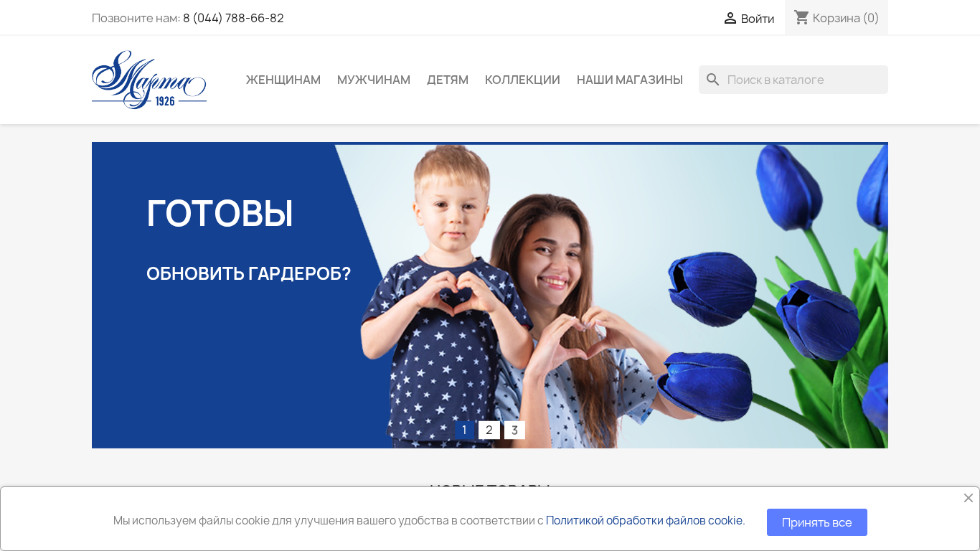
Task: Go to КОЛЛЕКЦИИ section
Action: (x=522, y=80)
